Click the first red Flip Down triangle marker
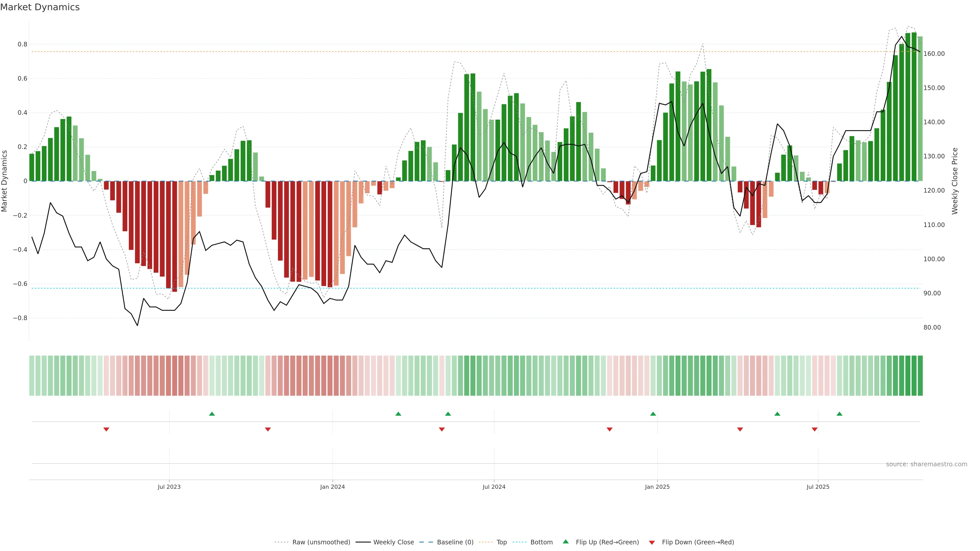Image resolution: width=980 pixels, height=551 pixels. (x=106, y=429)
